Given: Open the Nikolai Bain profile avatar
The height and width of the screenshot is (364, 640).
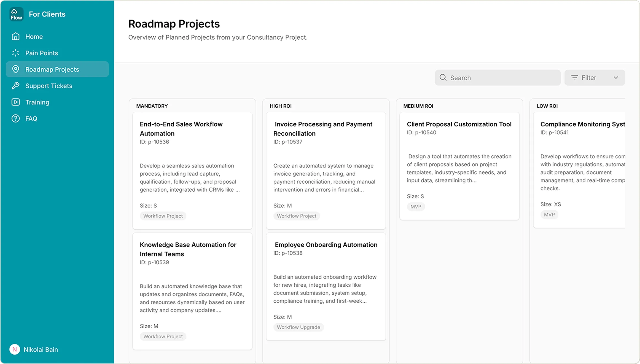Looking at the screenshot, I should [15, 349].
